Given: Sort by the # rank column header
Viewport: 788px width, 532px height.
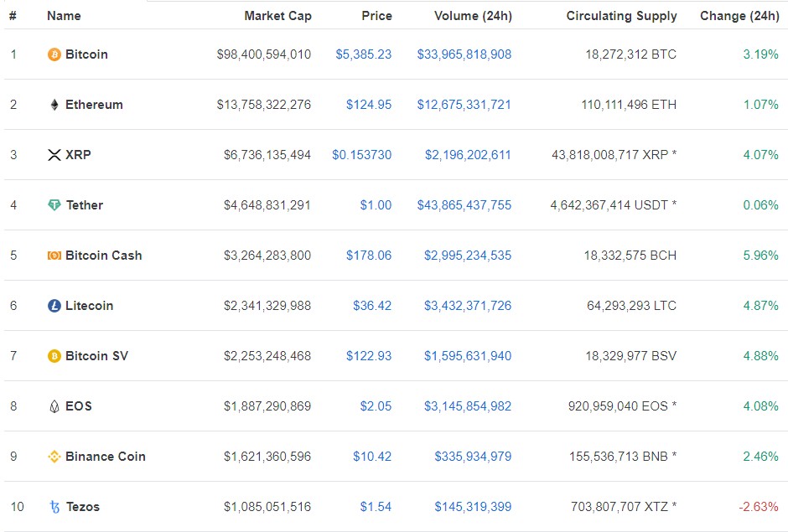Looking at the screenshot, I should 13,16.
